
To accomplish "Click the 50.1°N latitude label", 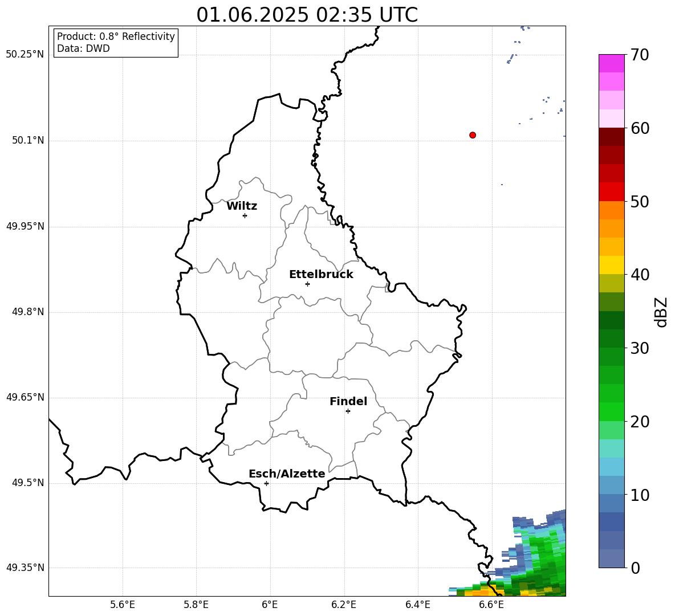I will [28, 140].
